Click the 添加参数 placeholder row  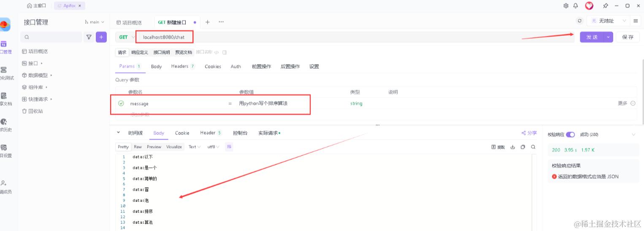click(139, 115)
